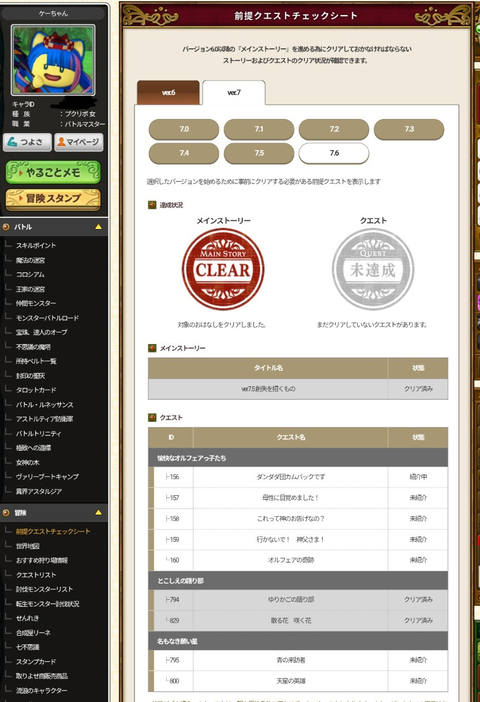Open タロットカード in the sidebar
This screenshot has width=480, height=702.
click(36, 390)
